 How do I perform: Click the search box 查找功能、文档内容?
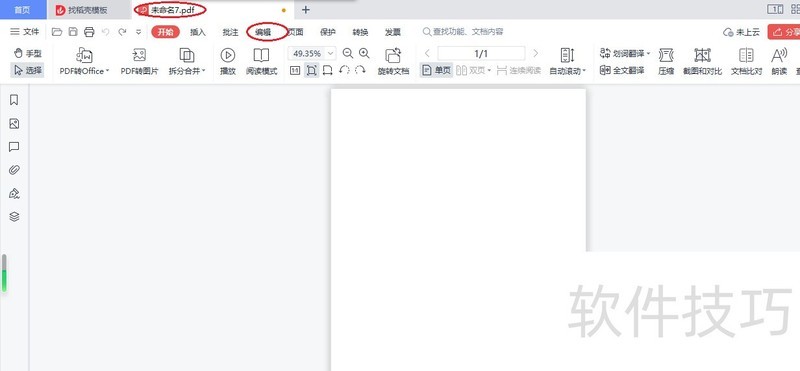coord(463,32)
